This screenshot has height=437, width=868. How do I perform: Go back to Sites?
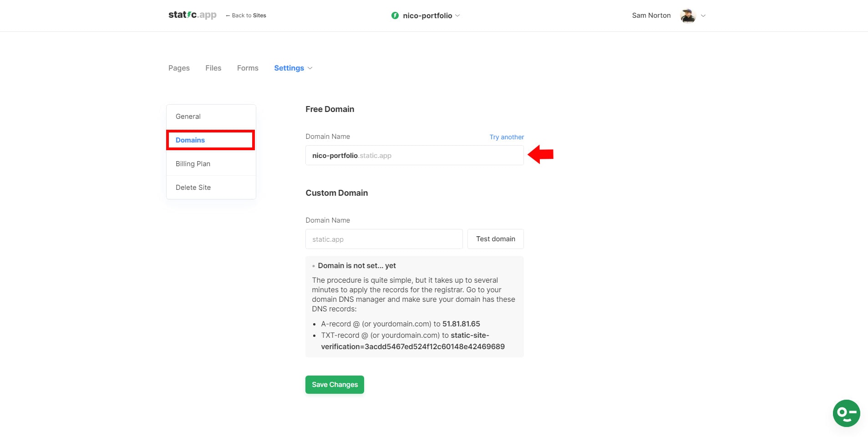[x=246, y=15]
